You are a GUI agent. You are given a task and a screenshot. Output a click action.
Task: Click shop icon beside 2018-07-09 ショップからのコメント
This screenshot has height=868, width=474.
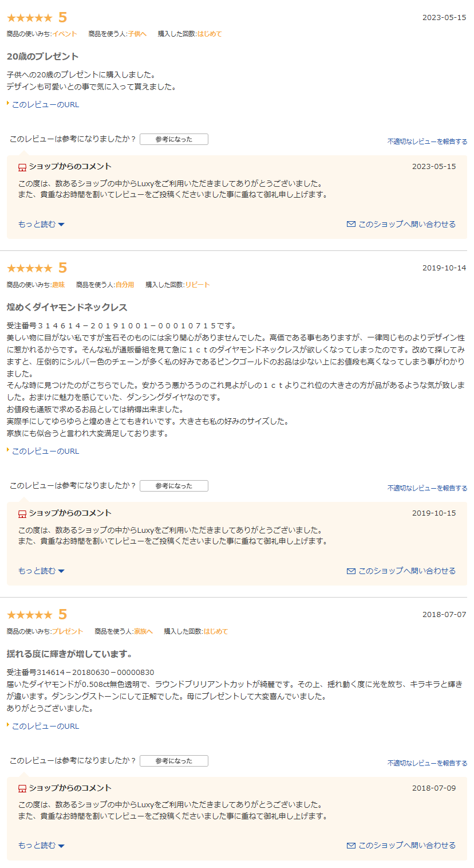coord(22,789)
